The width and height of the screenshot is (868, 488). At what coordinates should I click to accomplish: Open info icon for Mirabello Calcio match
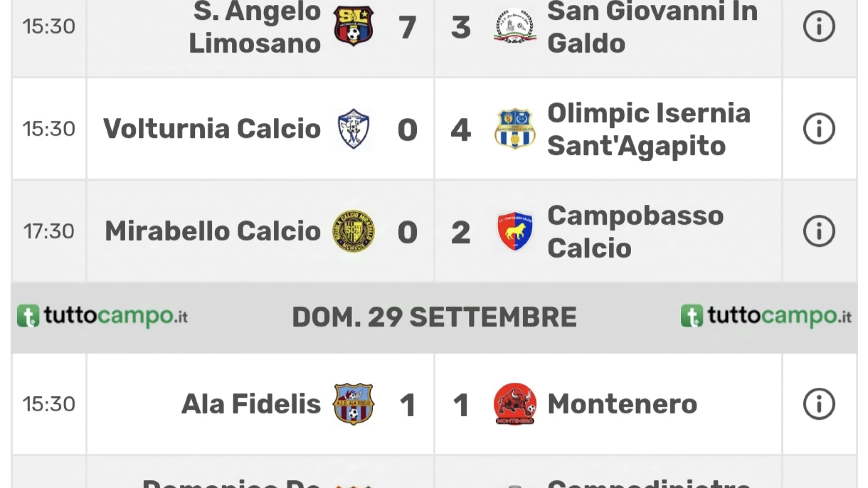[819, 231]
